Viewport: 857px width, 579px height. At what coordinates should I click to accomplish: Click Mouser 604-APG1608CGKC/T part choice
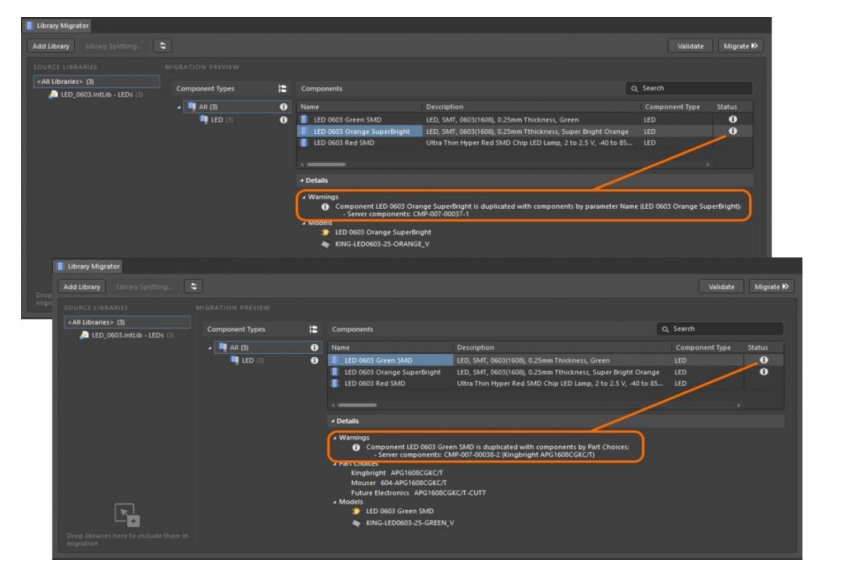tap(398, 483)
